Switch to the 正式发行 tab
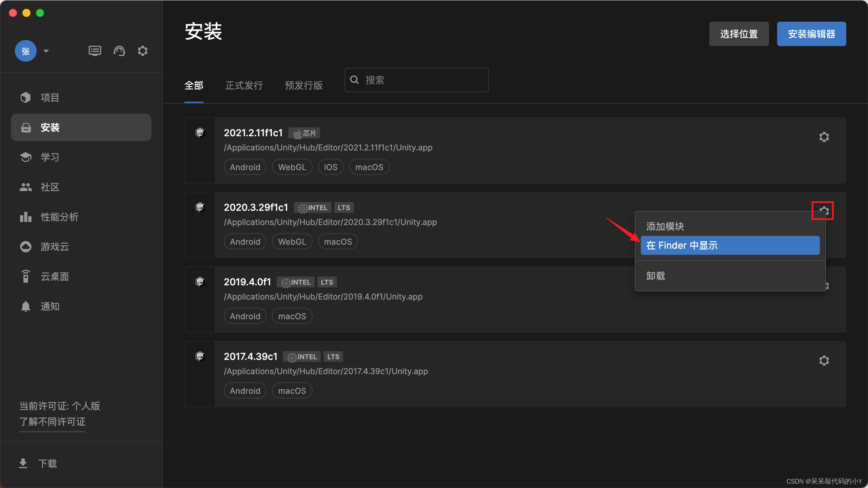The height and width of the screenshot is (488, 868). tap(244, 85)
